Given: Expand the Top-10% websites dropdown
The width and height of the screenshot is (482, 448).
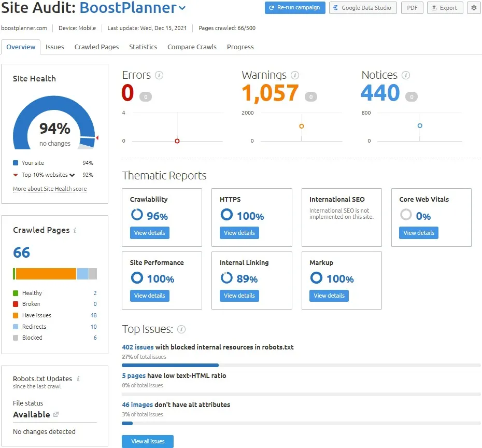Looking at the screenshot, I should [72, 175].
